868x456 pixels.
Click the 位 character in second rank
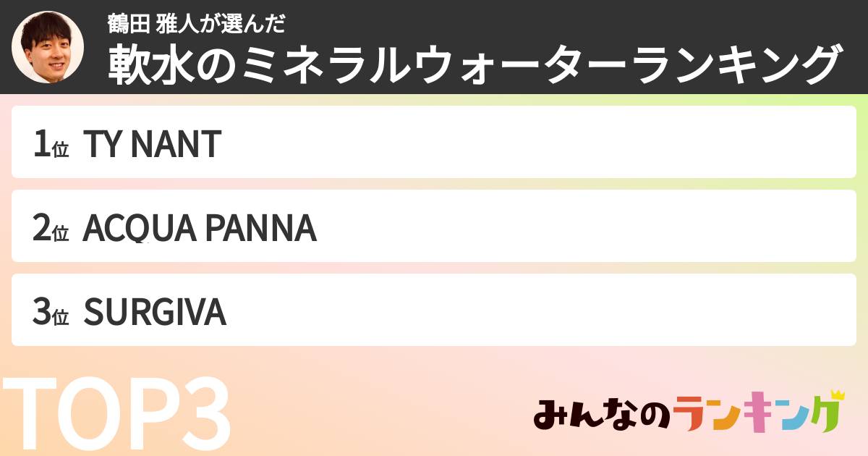pyautogui.click(x=61, y=232)
